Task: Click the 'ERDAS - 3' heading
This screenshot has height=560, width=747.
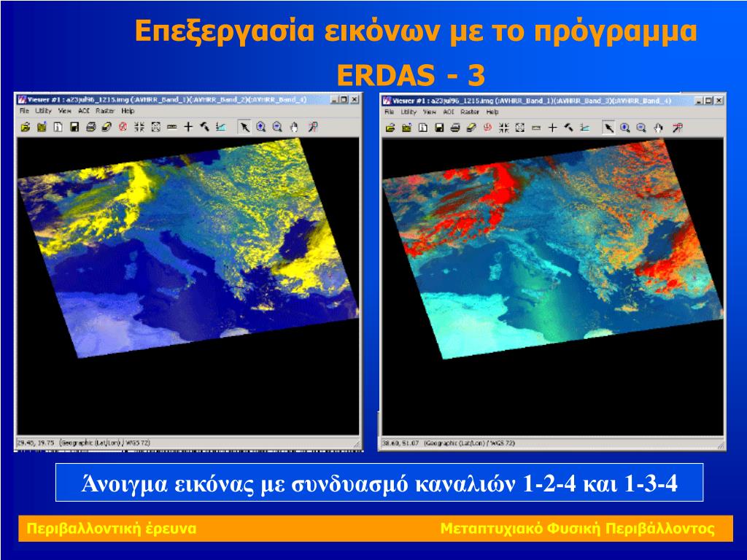Action: [411, 75]
